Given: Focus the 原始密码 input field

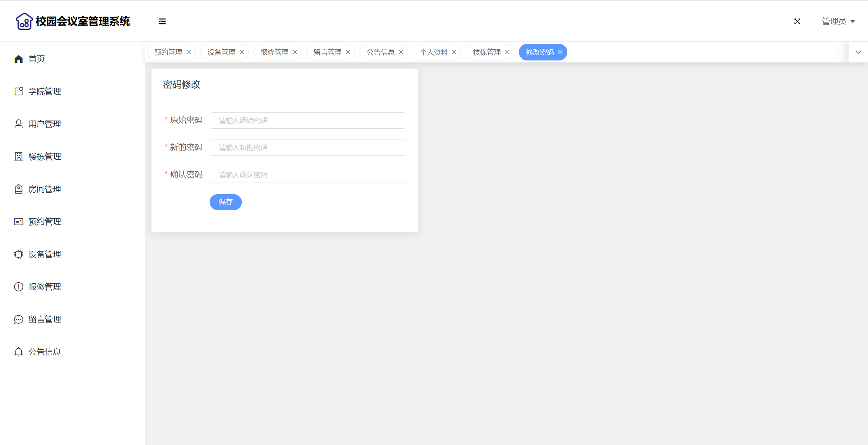Looking at the screenshot, I should [x=308, y=121].
